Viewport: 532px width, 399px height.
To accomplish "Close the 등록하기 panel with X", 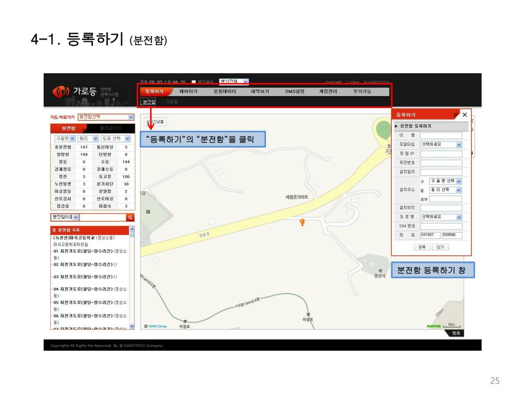I will (464, 115).
